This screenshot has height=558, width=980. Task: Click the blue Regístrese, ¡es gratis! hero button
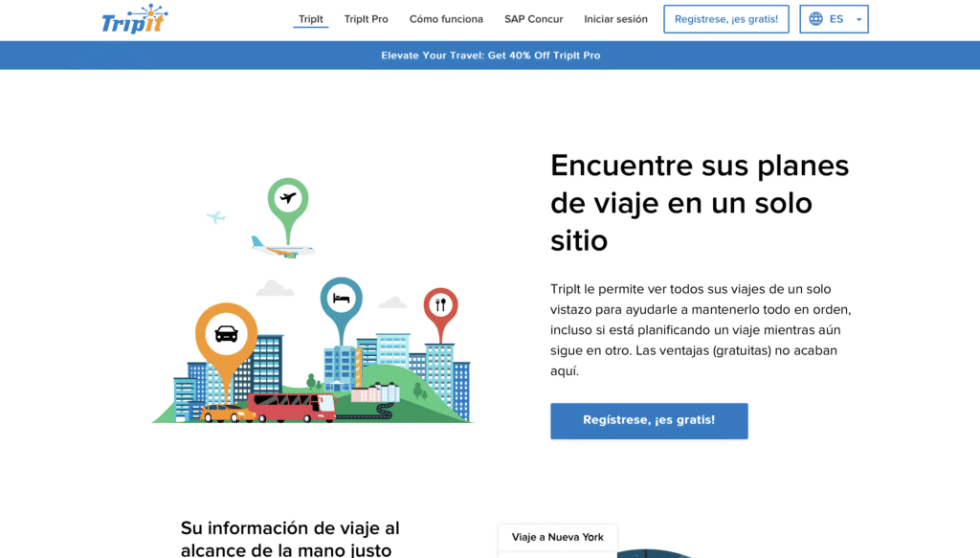tap(649, 420)
